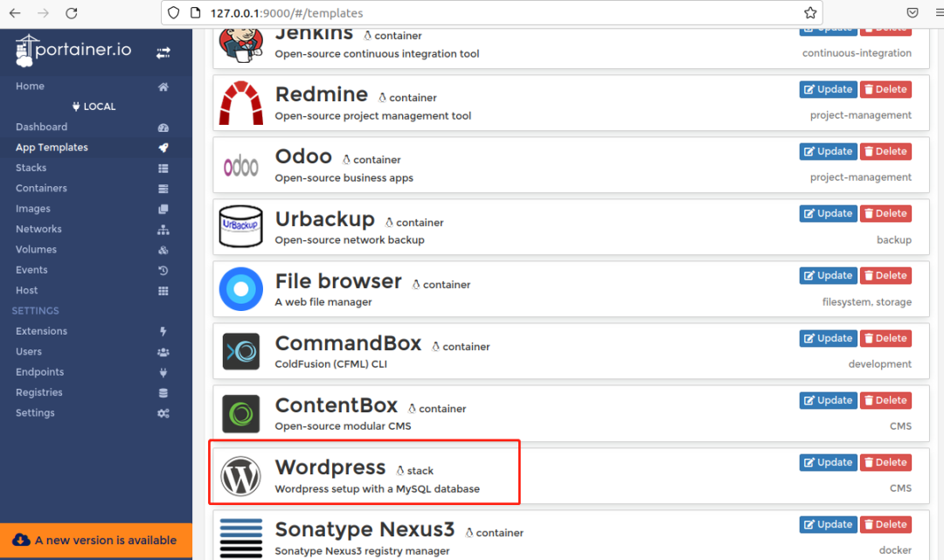The height and width of the screenshot is (560, 944).
Task: Select the Odoo template title
Action: 303,156
